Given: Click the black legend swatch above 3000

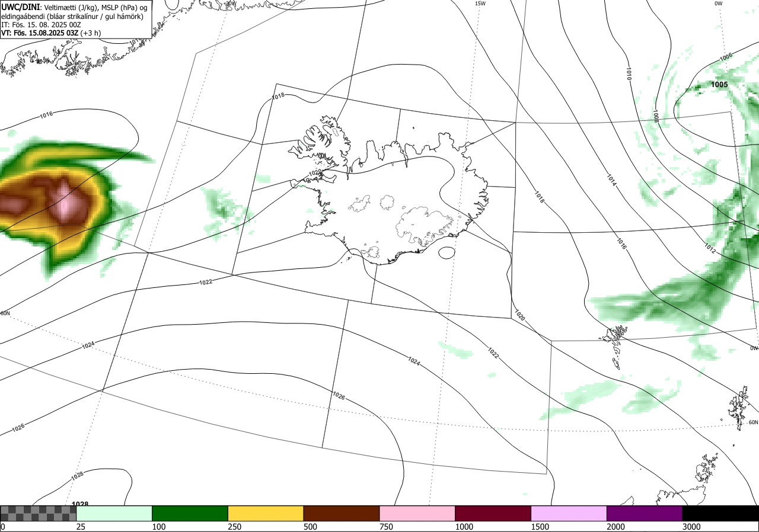Looking at the screenshot, I should click(720, 513).
